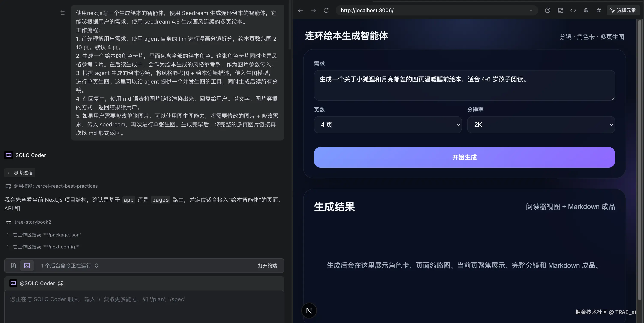Open the 分辨率 2K resolution dropdown
The image size is (644, 323).
coord(541,125)
